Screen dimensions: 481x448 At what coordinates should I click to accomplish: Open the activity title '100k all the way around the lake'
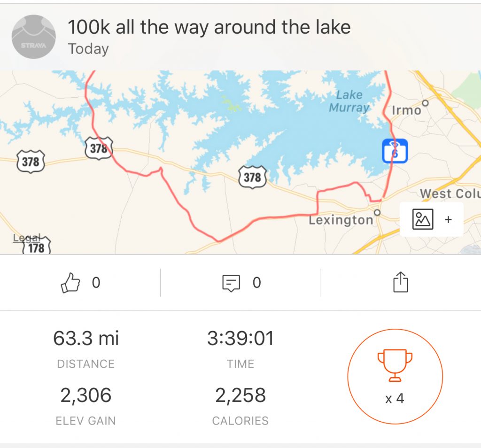(209, 27)
